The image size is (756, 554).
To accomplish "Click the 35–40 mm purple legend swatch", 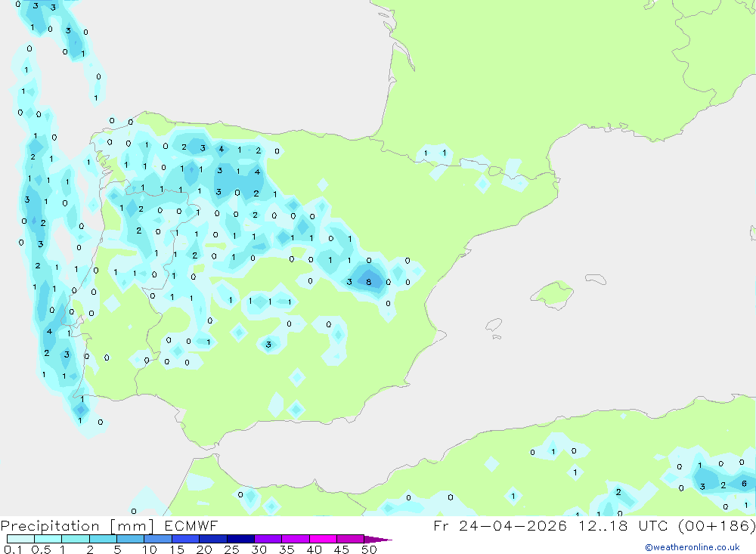I will pos(296,539).
